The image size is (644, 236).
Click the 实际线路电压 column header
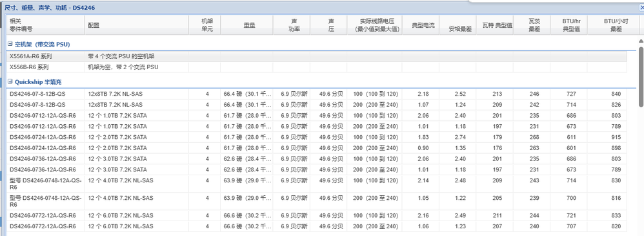point(374,25)
